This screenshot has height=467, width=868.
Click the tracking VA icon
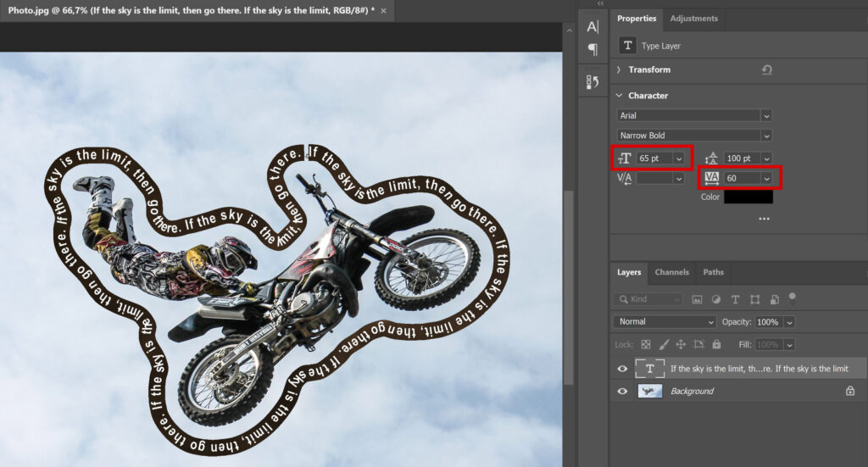point(711,178)
